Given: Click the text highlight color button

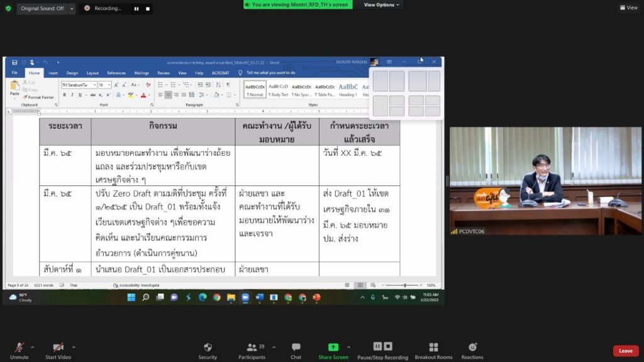Looking at the screenshot, I should [x=131, y=96].
